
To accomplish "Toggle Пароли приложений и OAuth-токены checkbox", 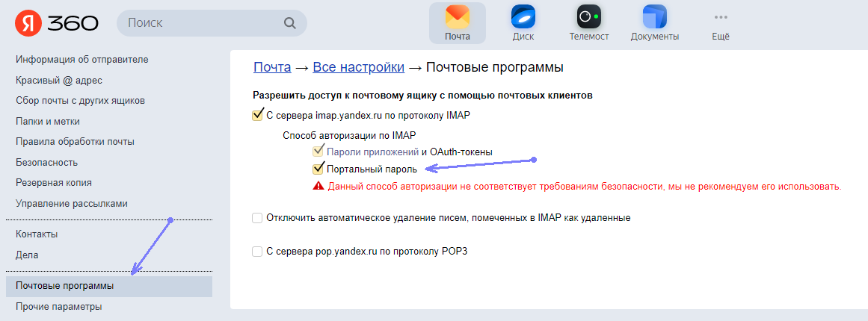I will 318,151.
